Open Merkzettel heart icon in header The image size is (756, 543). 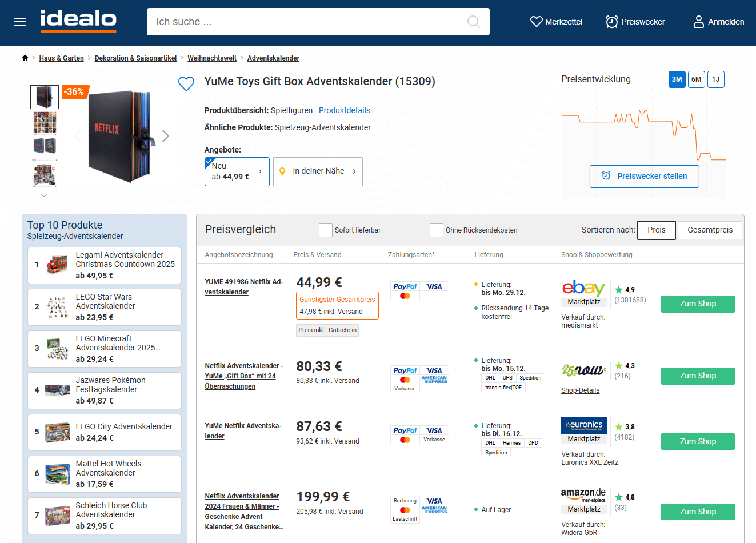536,22
